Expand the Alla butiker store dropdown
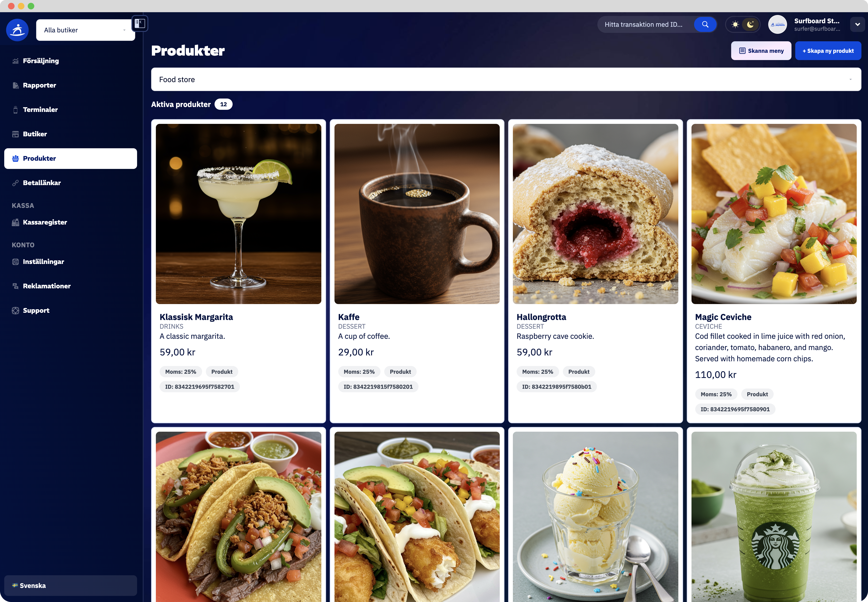Viewport: 868px width, 602px height. [x=86, y=30]
